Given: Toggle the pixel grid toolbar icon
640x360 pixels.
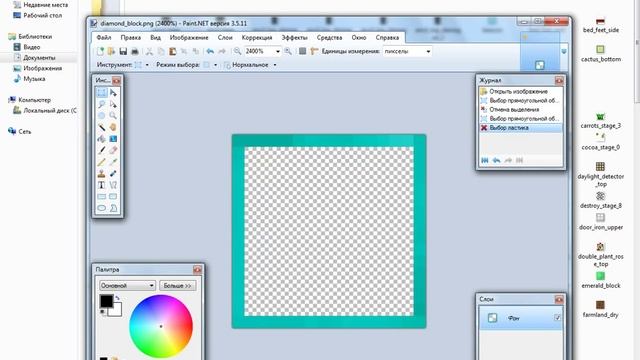Looking at the screenshot, I should 302,51.
